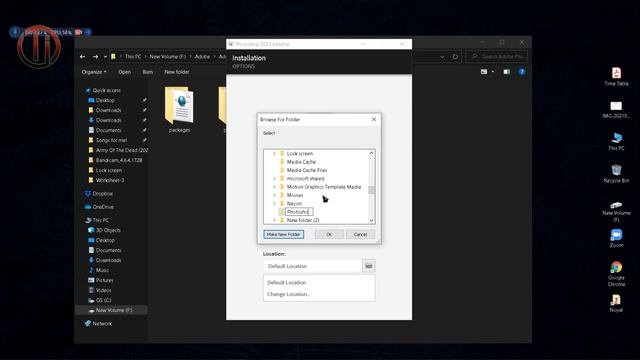Click Open in the Explorer toolbar
Image resolution: width=640 pixels, height=360 pixels.
124,72
